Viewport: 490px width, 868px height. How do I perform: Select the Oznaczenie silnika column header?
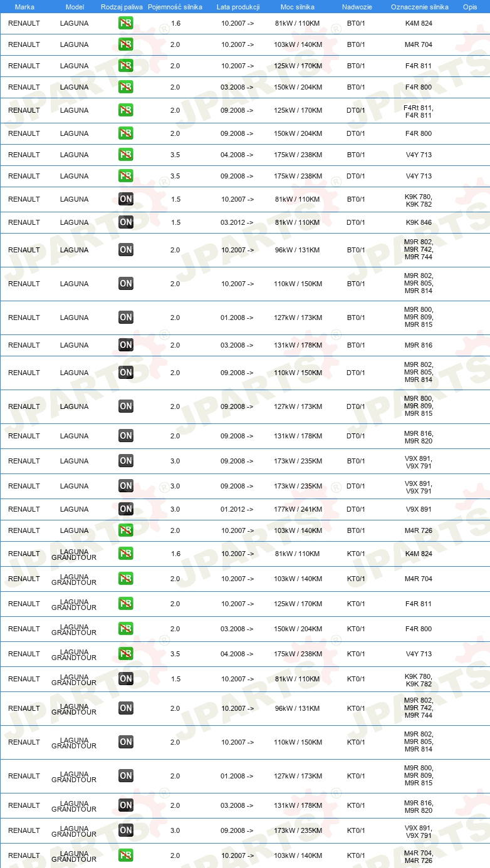pos(419,7)
